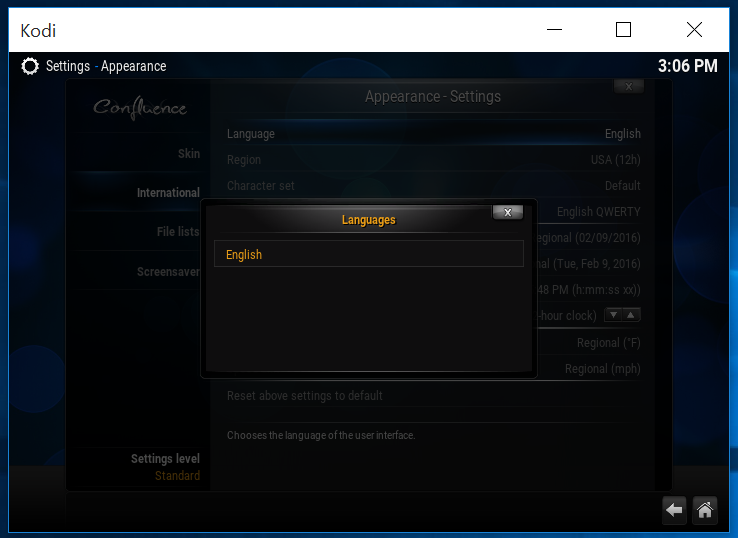Viewport: 738px width, 538px height.
Task: Click the back arrow button
Action: point(674,510)
